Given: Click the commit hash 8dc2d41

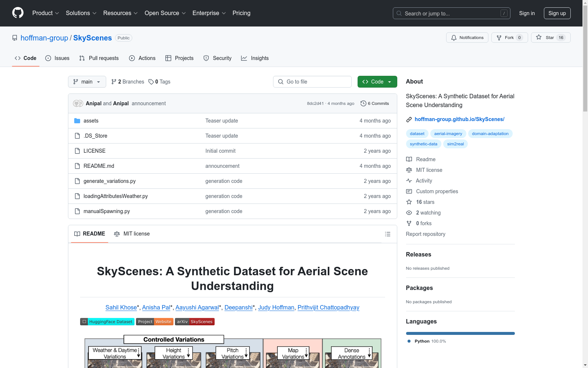Looking at the screenshot, I should tap(315, 103).
